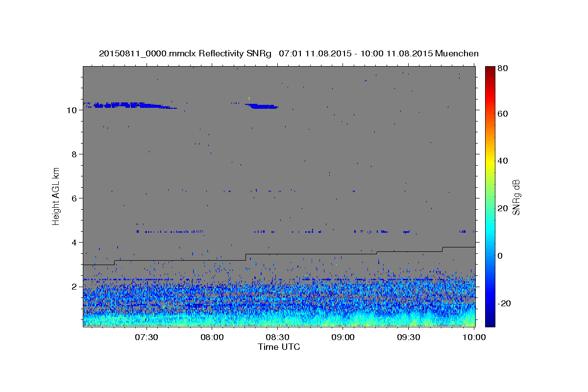Click the height axis label 6
Image resolution: width=588 pixels, height=392 pixels.
tap(74, 198)
